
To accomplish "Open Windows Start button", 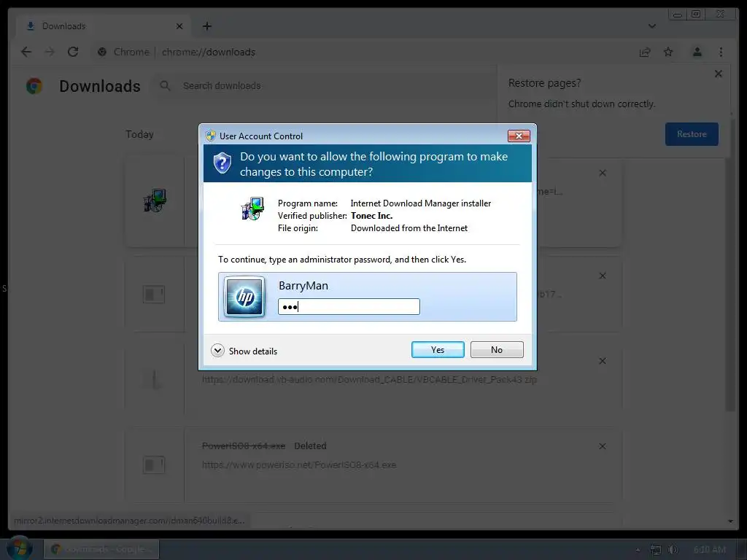I will click(x=20, y=548).
